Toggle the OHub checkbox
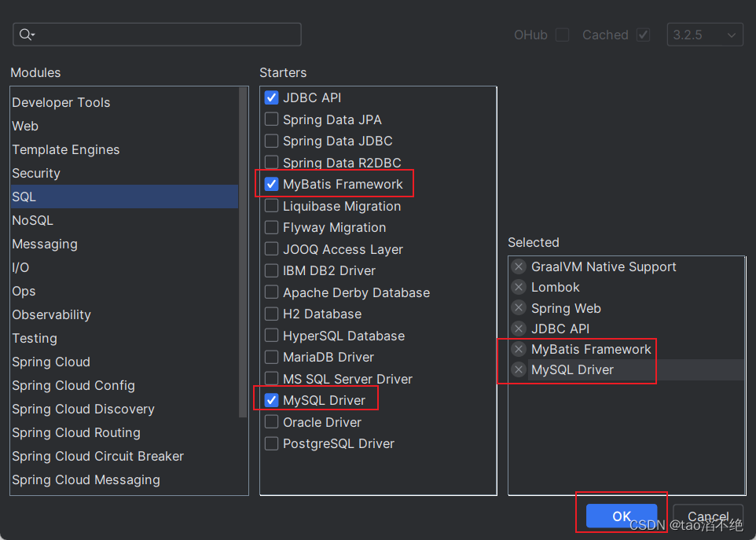 pyautogui.click(x=562, y=35)
